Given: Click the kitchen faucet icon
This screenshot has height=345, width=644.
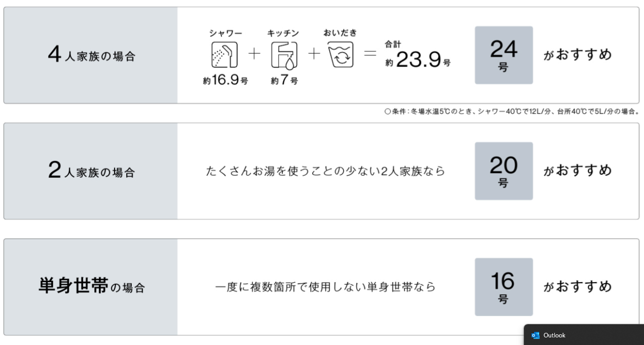Looking at the screenshot, I should point(283,56).
